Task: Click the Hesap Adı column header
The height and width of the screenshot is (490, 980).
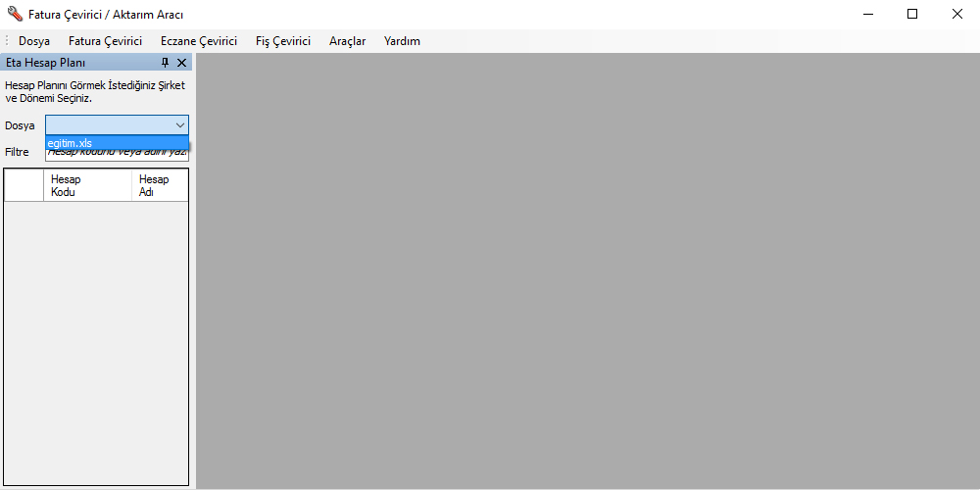Action: [x=160, y=185]
